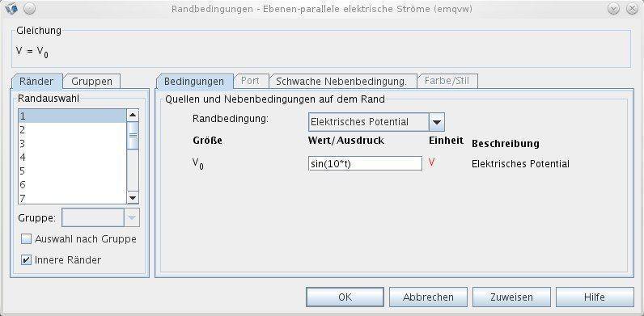
Task: Click the Elektrisches Potential description text
Action: point(520,164)
